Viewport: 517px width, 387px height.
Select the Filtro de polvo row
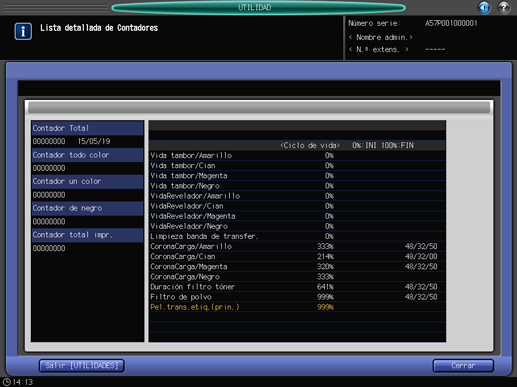point(297,297)
